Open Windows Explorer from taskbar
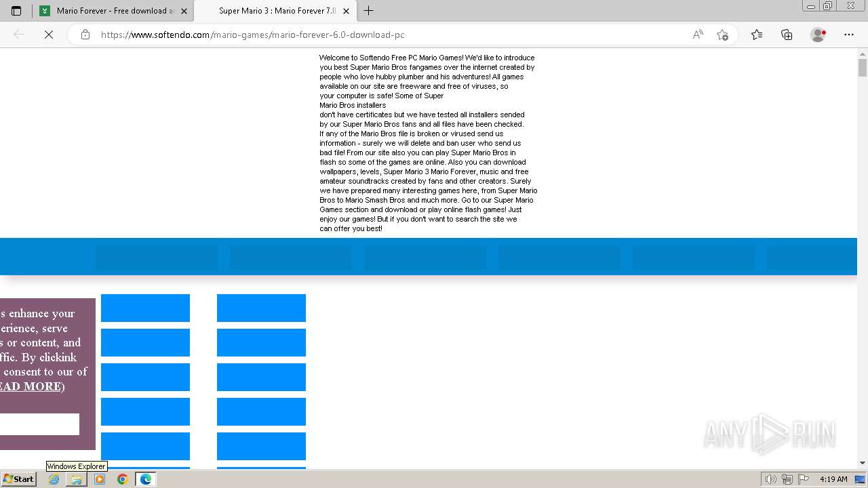 pyautogui.click(x=77, y=479)
